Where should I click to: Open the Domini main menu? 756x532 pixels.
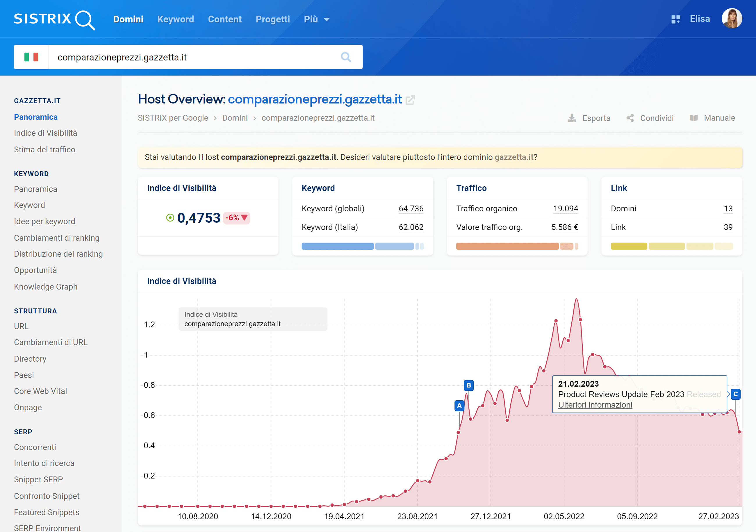[129, 19]
